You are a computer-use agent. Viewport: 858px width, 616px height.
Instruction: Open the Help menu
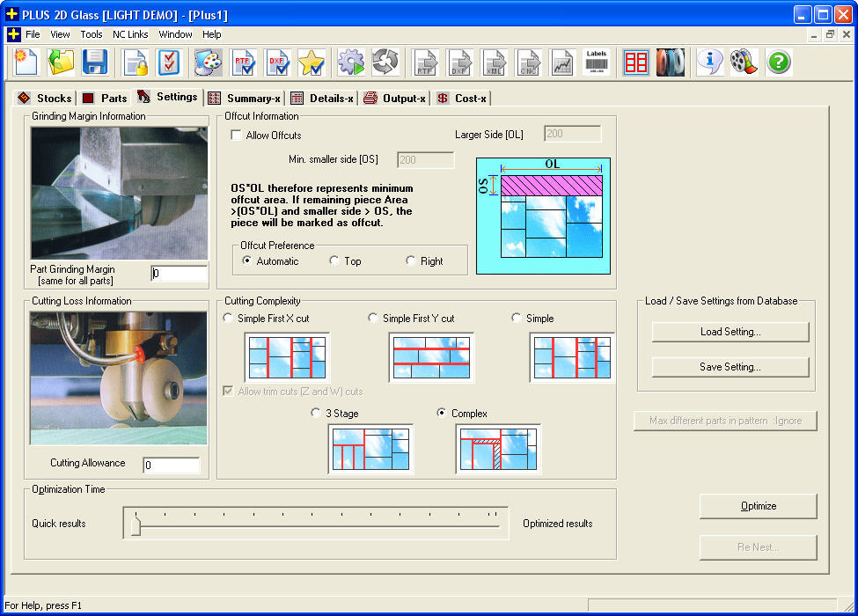point(212,34)
